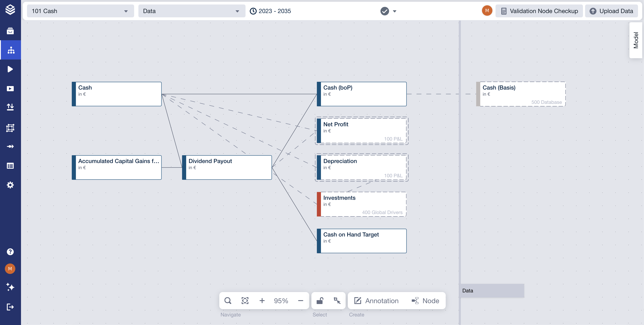Expand the 101 Cash dropdown
This screenshot has width=644, height=325.
80,11
